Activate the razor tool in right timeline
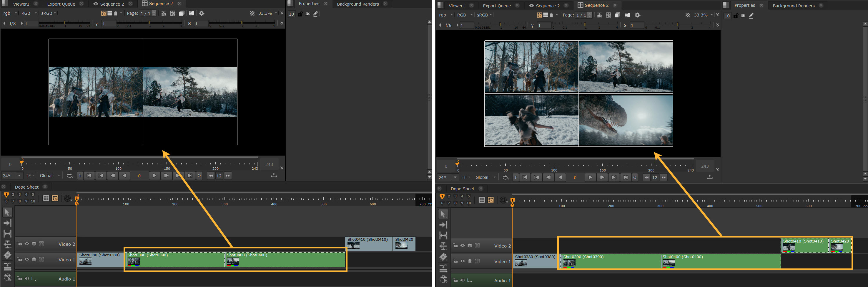The image size is (868, 287). (443, 257)
